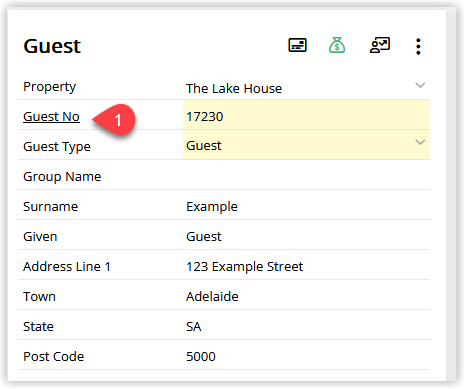Click the Guest No field showing 17230
Image resolution: width=465 pixels, height=389 pixels.
(x=306, y=115)
